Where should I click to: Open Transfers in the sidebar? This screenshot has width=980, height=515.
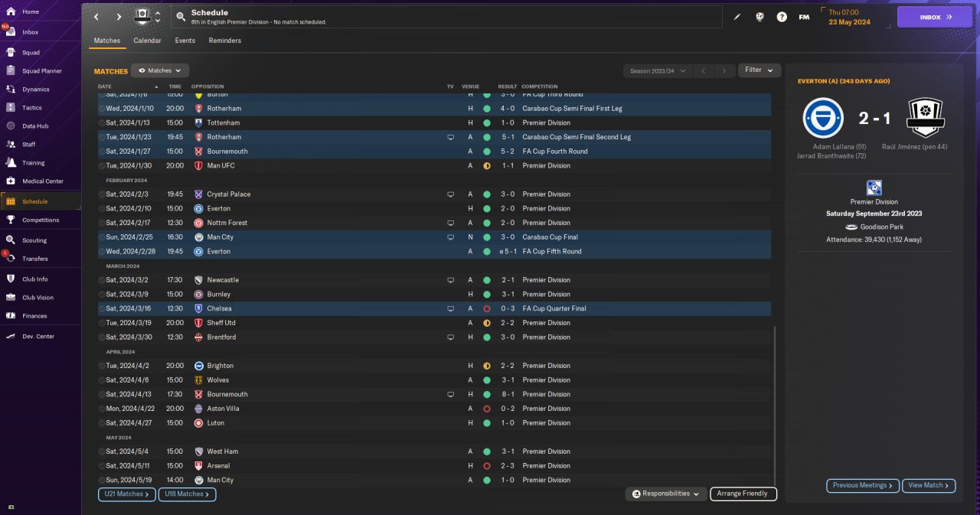(x=35, y=259)
